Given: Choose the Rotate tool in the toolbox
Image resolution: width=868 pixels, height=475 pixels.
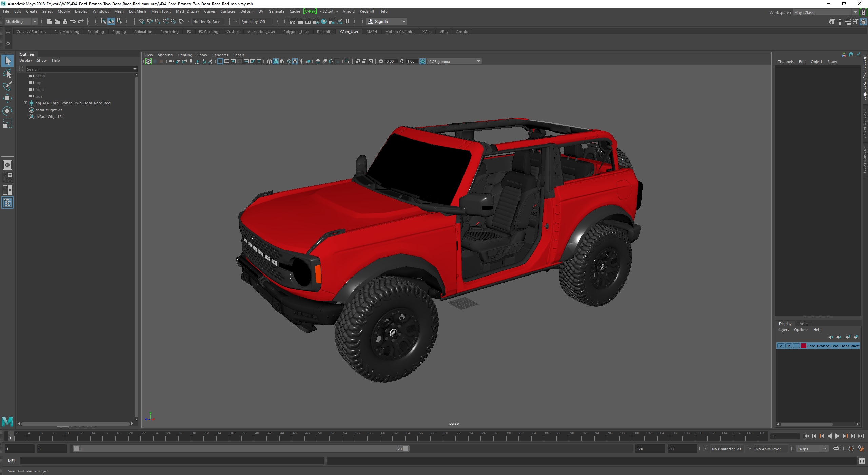Looking at the screenshot, I should 7,111.
